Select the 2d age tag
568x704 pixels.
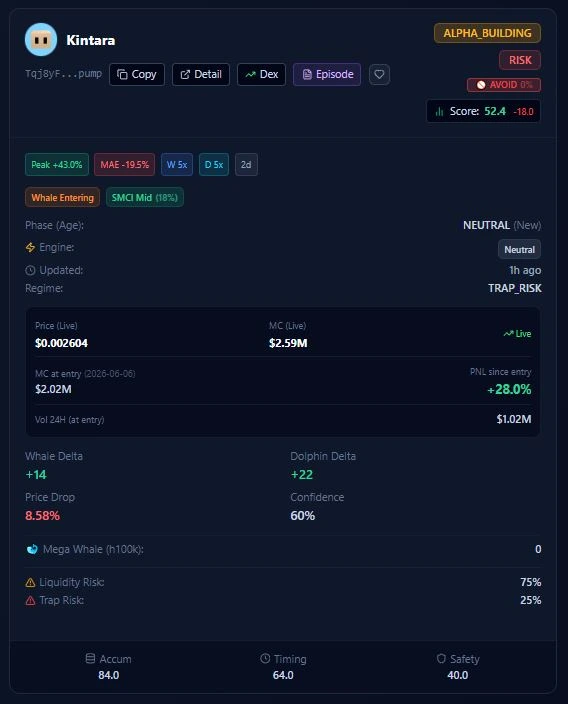(x=246, y=165)
